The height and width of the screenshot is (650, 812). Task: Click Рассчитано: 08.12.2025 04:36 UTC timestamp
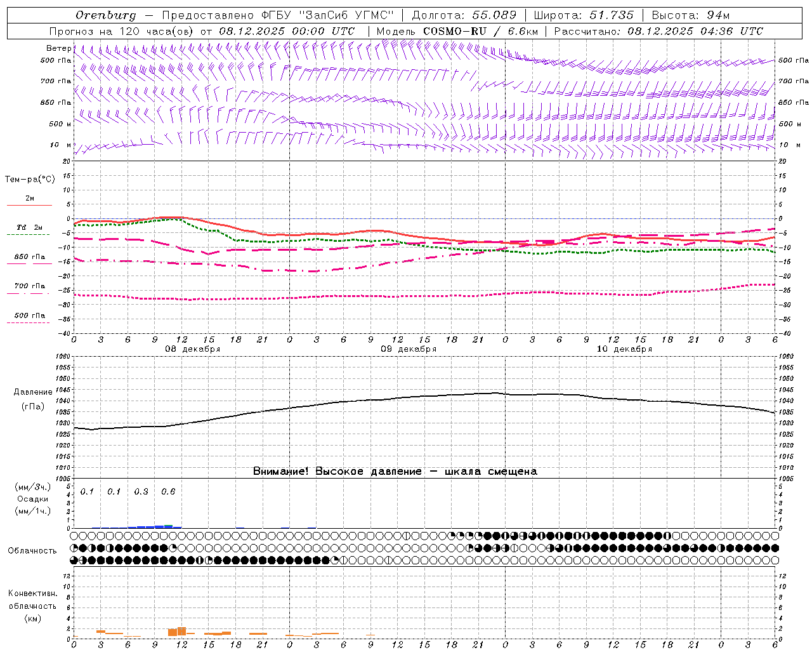pyautogui.click(x=658, y=31)
